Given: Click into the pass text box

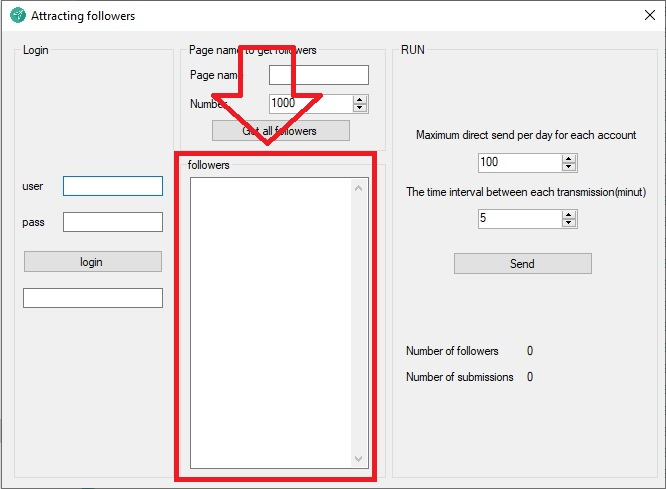Looking at the screenshot, I should point(112,222).
